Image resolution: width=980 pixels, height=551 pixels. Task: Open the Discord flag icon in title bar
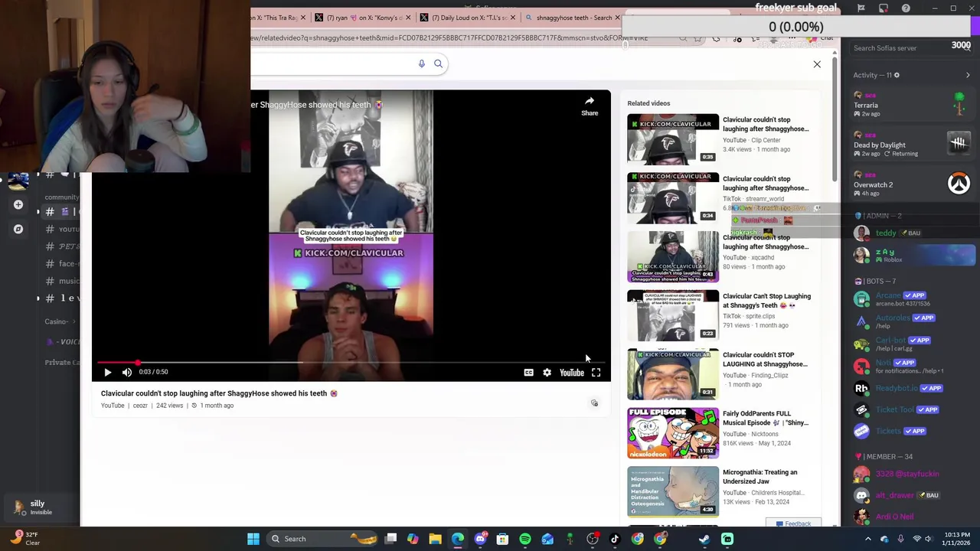coord(861,8)
